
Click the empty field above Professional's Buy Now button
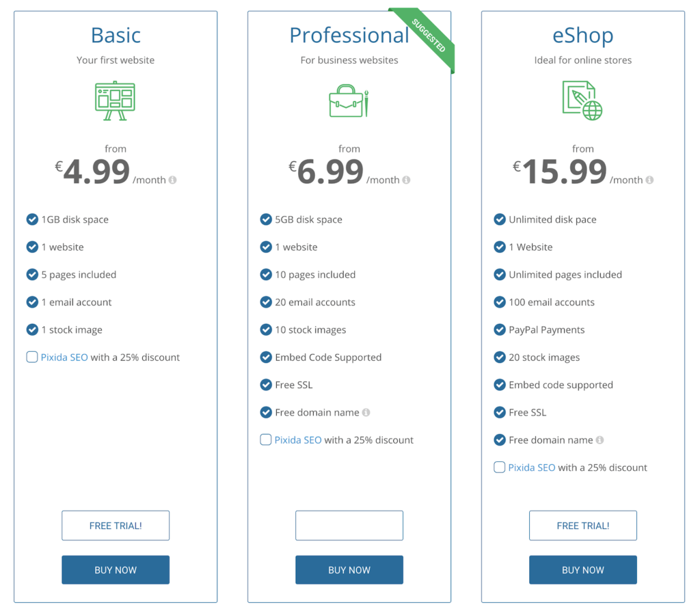pyautogui.click(x=349, y=525)
